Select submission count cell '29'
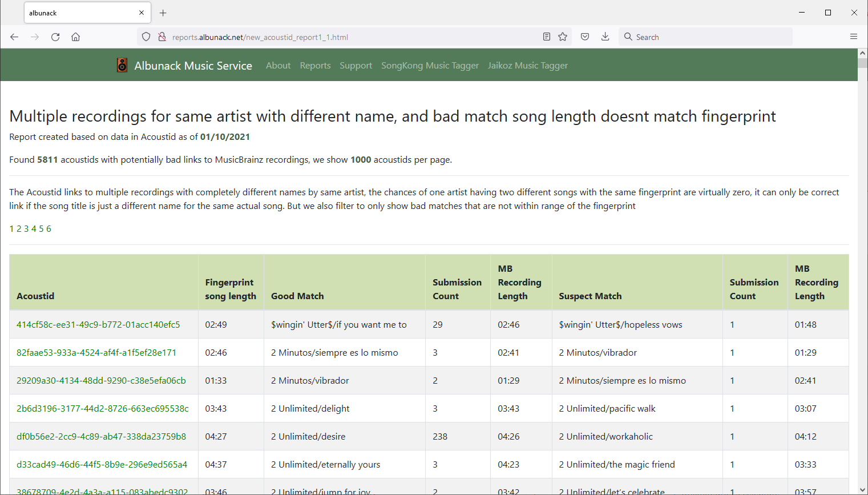Image resolution: width=868 pixels, height=495 pixels. [x=458, y=324]
